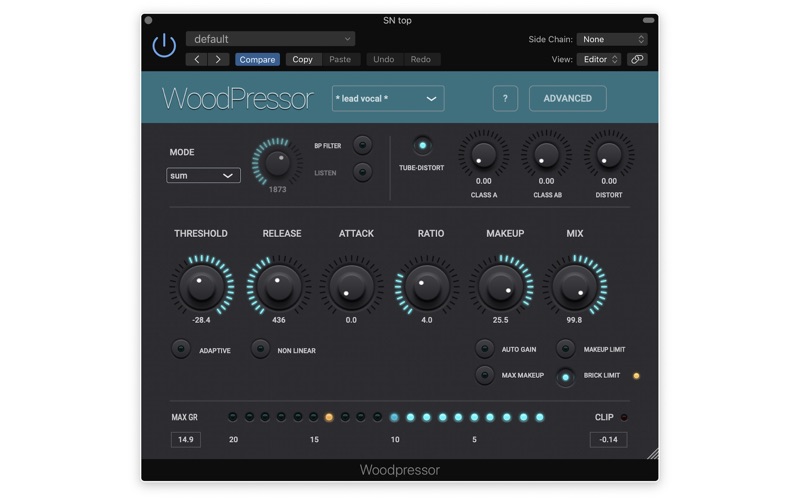Enable the Adaptive switch

(x=181, y=349)
